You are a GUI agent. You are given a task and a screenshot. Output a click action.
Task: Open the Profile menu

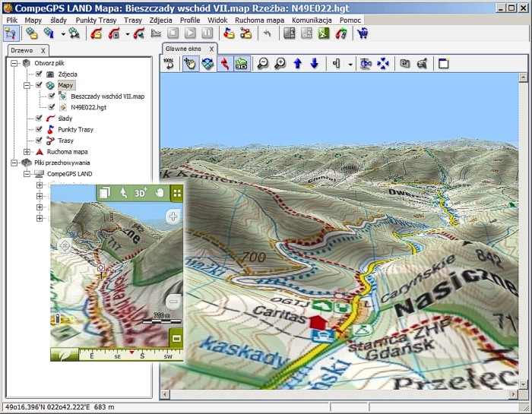190,21
